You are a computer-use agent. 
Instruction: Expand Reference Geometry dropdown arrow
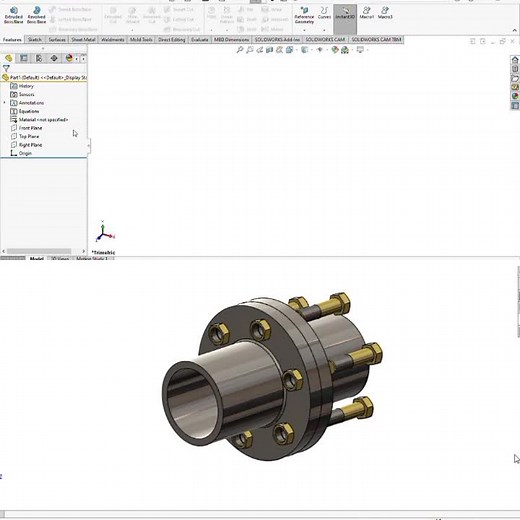tap(304, 30)
